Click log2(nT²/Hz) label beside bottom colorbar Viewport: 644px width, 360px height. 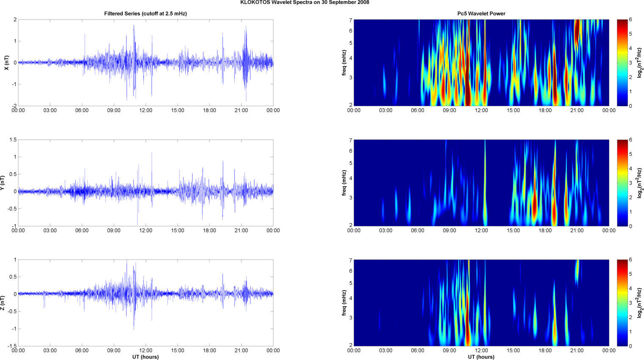point(640,303)
